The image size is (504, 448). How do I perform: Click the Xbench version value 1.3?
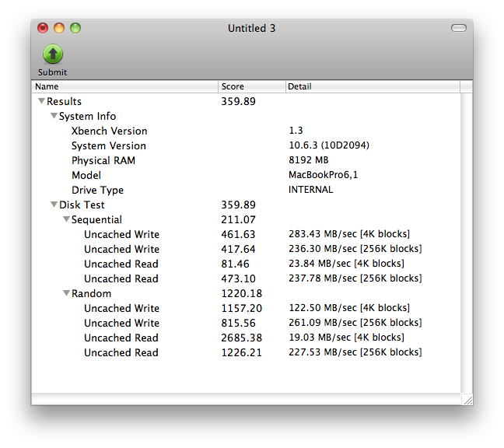296,131
